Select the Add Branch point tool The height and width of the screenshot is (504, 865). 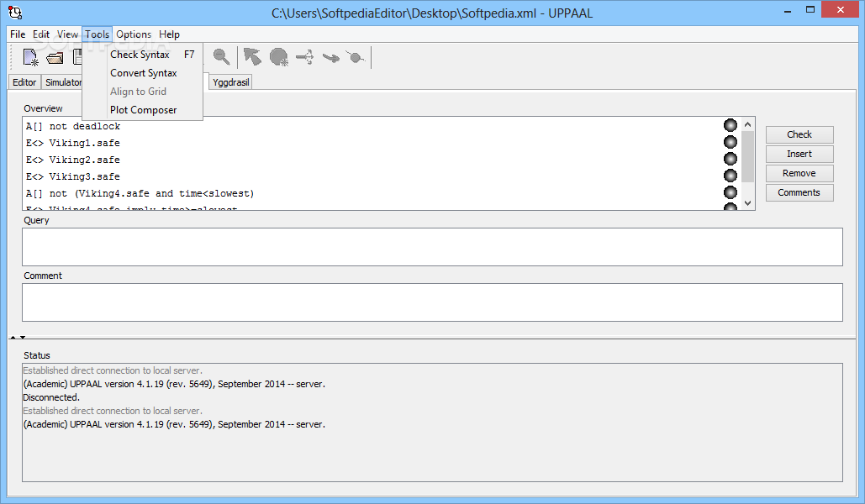(x=304, y=57)
